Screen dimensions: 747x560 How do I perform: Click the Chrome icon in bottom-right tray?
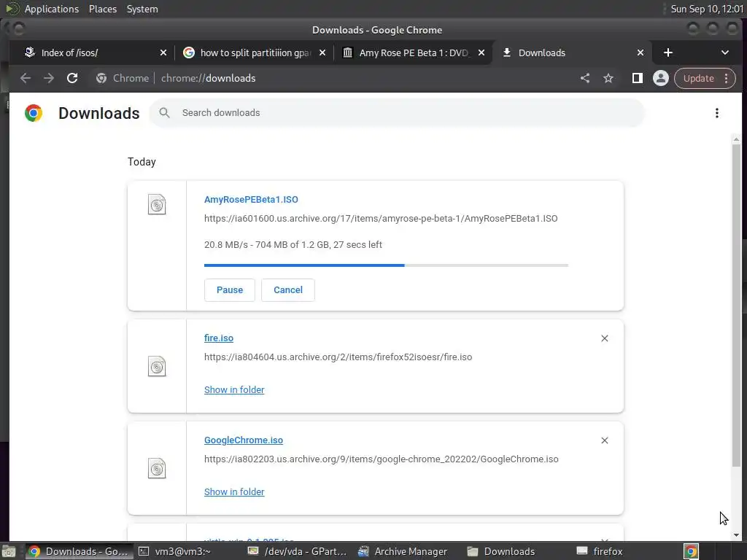[691, 551]
